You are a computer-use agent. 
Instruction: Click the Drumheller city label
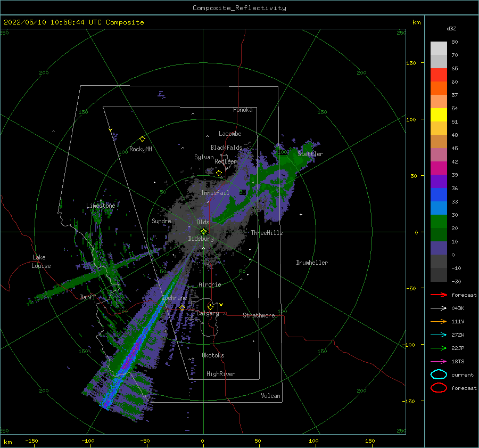312,263
